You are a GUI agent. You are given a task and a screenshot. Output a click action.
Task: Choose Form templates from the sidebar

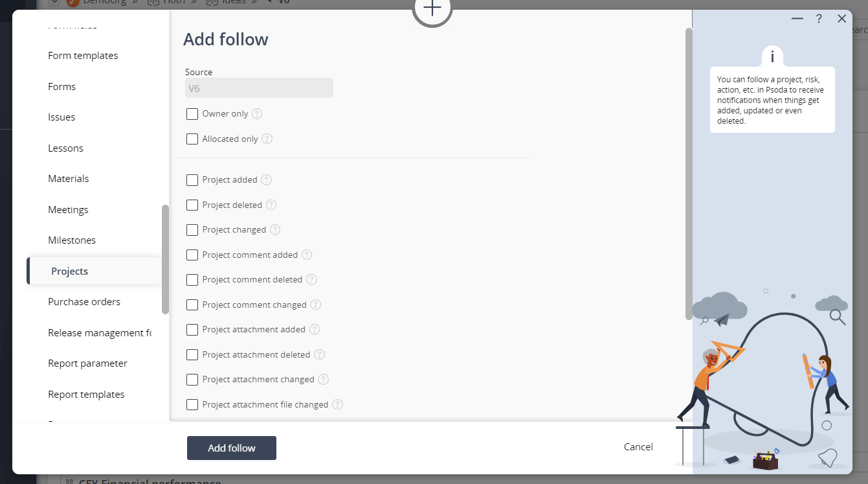83,56
